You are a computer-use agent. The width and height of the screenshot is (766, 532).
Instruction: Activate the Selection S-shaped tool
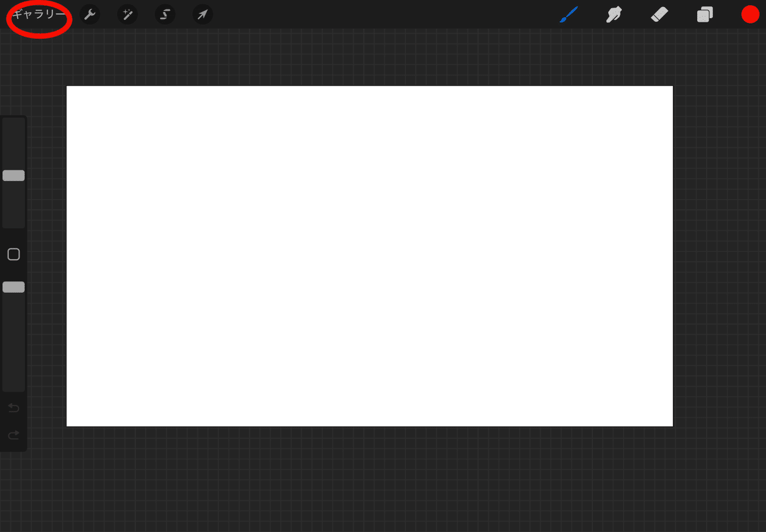click(165, 15)
